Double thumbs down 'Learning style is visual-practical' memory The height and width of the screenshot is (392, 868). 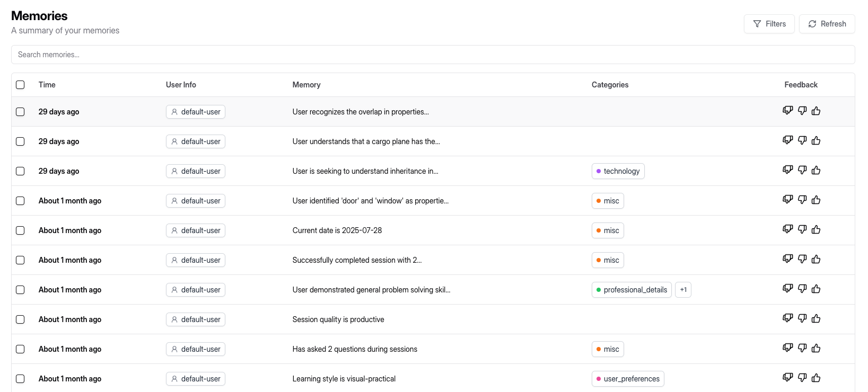pyautogui.click(x=788, y=378)
